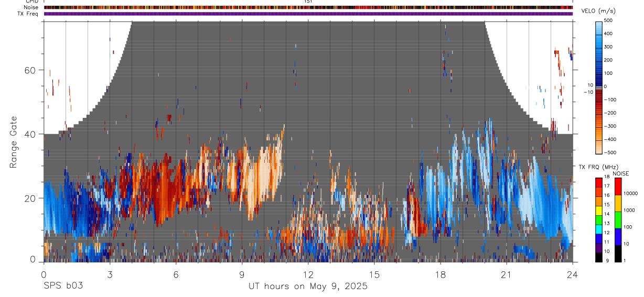This screenshot has width=644, height=297.
Task: Click the '6' hour tick on the UT axis
Action: [176, 274]
